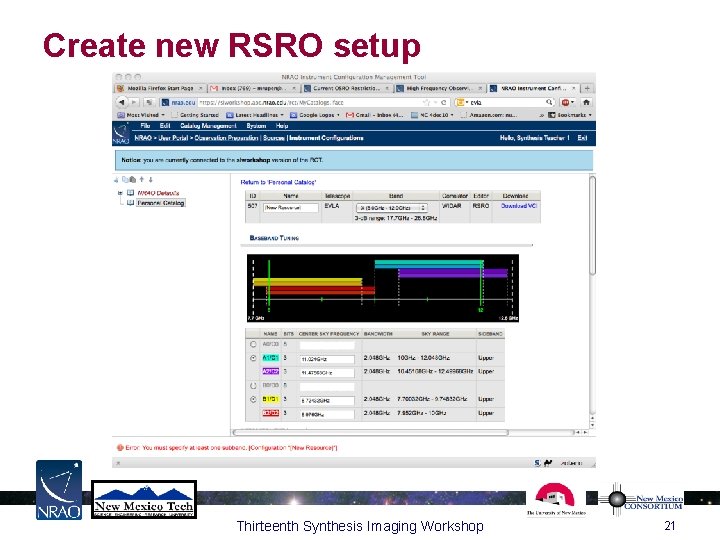Click the yellow B1/D1 bar in the baseband tuning chart
The image size is (720, 540).
pos(308,281)
